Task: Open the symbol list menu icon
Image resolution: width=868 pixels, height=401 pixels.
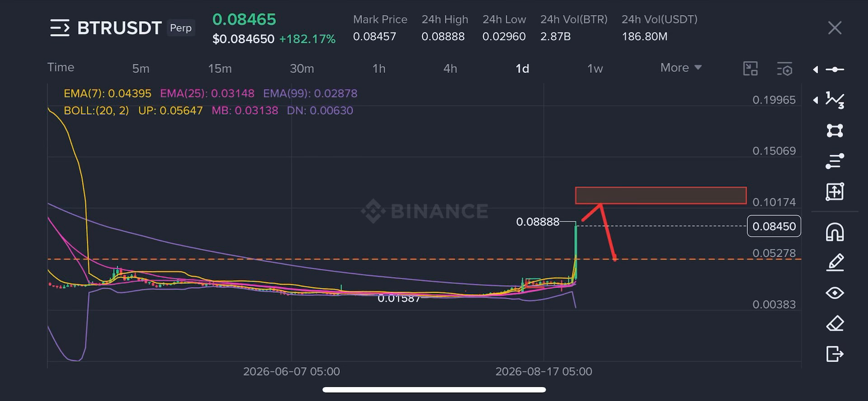Action: click(x=60, y=28)
